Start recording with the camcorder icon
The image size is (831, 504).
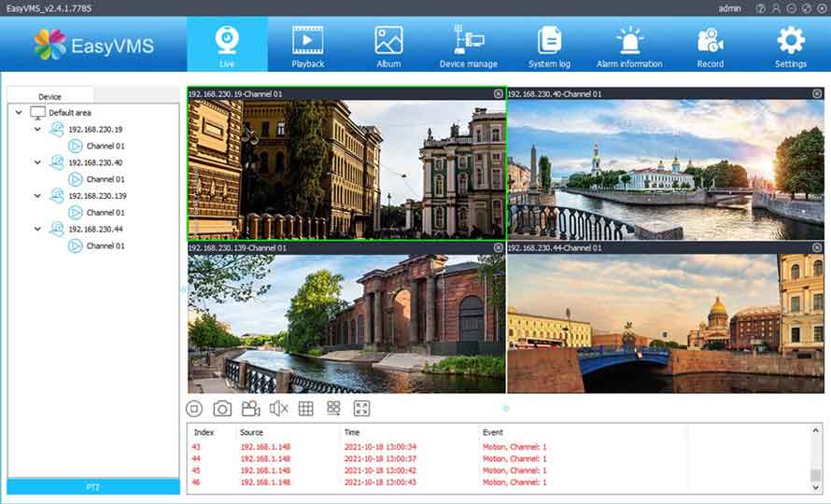[x=250, y=409]
